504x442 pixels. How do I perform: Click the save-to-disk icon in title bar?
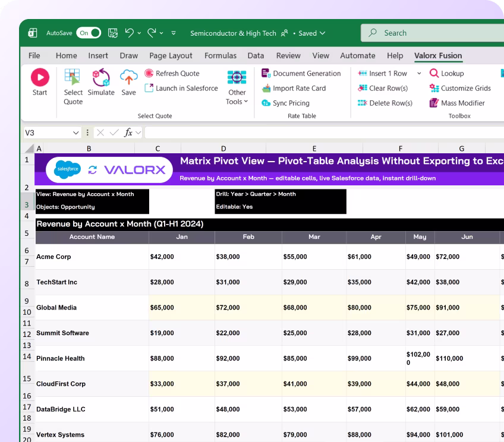pyautogui.click(x=112, y=33)
